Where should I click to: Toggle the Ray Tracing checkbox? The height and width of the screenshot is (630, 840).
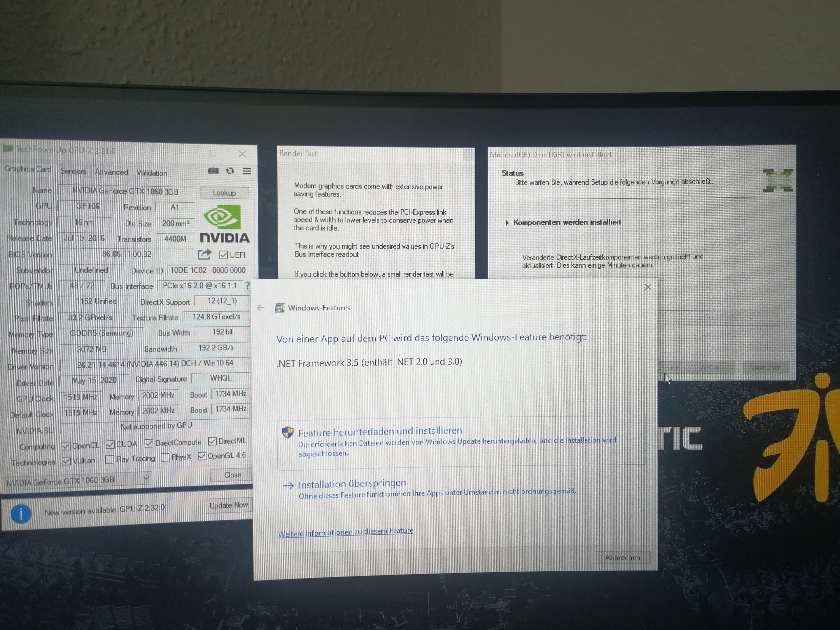point(110,459)
